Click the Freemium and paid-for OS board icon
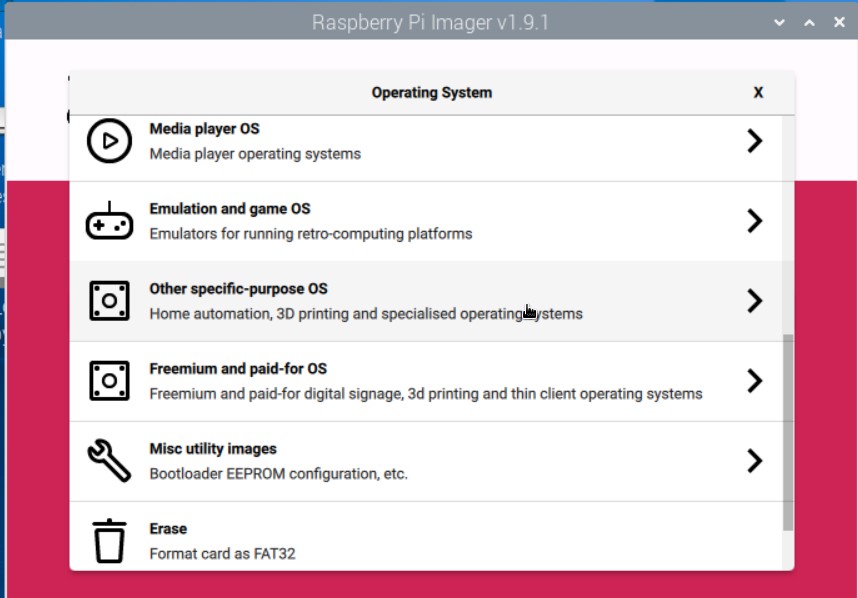Viewport: 858px width, 598px height. tap(109, 381)
